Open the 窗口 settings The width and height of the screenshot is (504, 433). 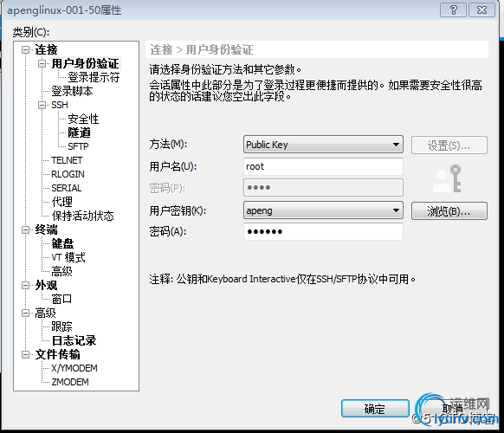pyautogui.click(x=61, y=299)
